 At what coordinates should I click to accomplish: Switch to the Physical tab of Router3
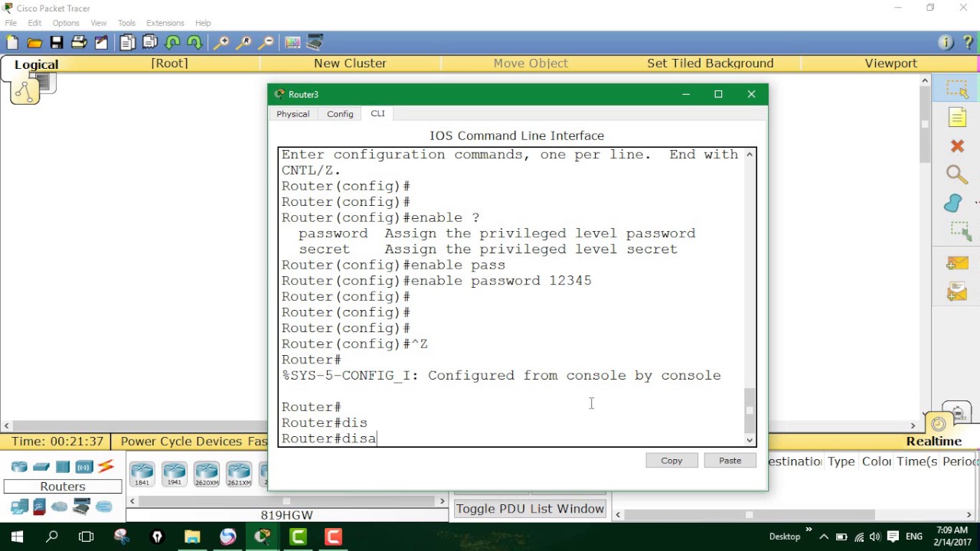pyautogui.click(x=293, y=114)
